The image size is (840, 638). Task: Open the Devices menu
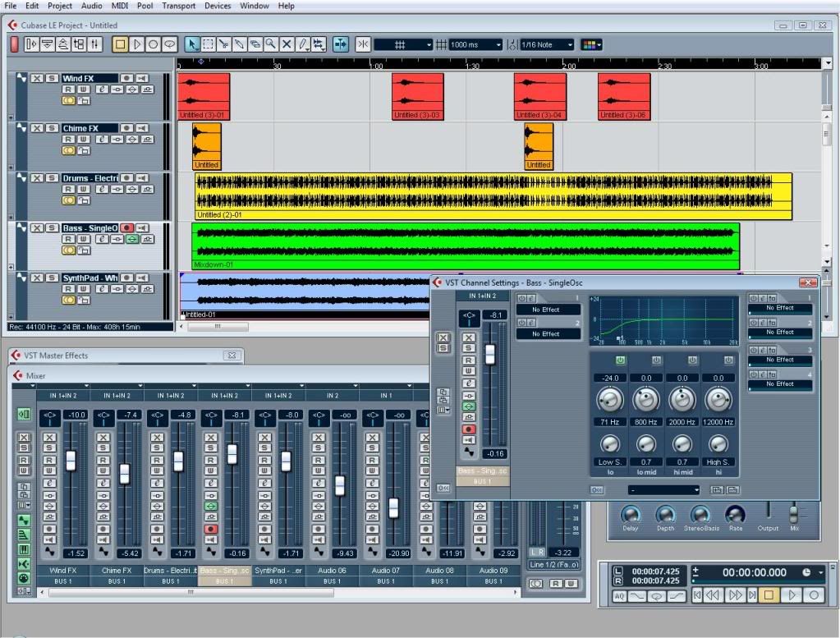[218, 6]
